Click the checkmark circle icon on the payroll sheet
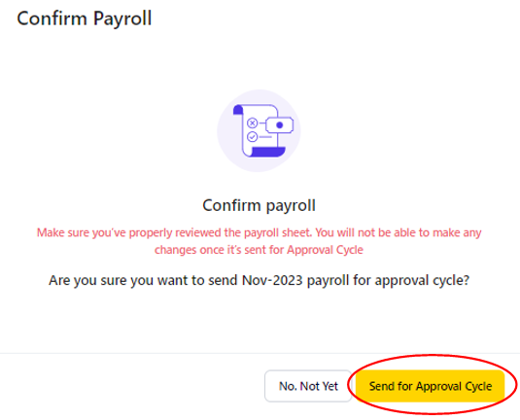The width and height of the screenshot is (520, 420). pos(252,137)
